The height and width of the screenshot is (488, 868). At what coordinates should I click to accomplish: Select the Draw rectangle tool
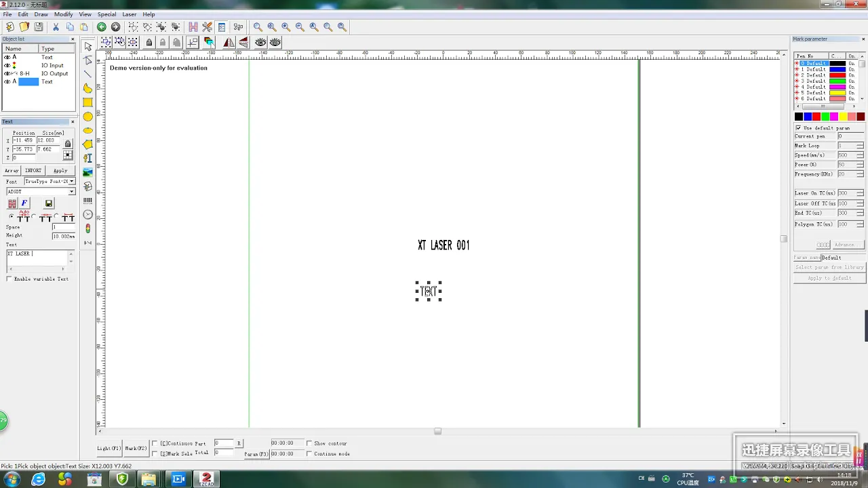(x=88, y=102)
